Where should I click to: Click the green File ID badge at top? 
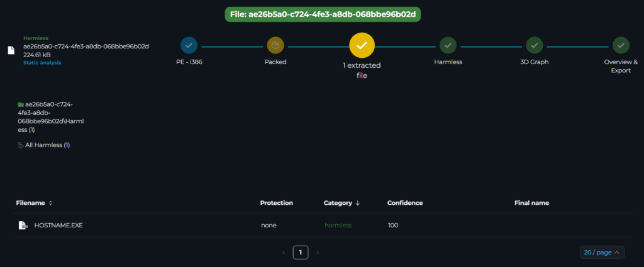322,14
